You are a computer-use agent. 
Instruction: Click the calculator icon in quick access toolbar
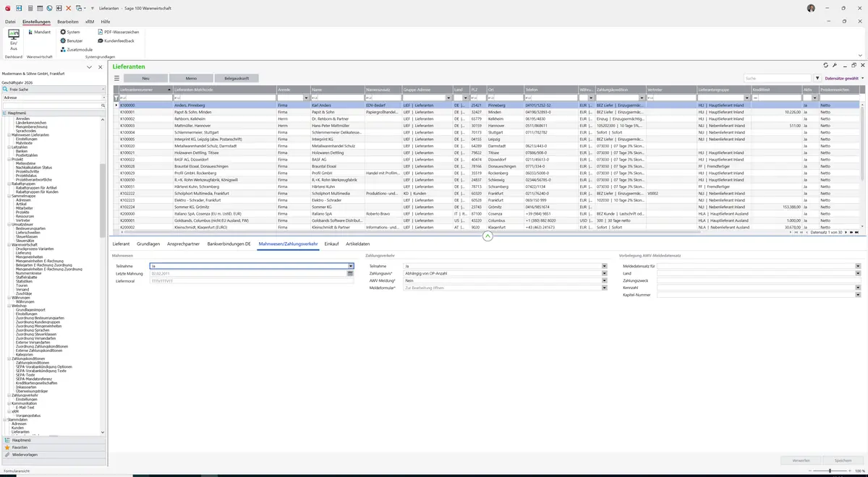[x=29, y=8]
